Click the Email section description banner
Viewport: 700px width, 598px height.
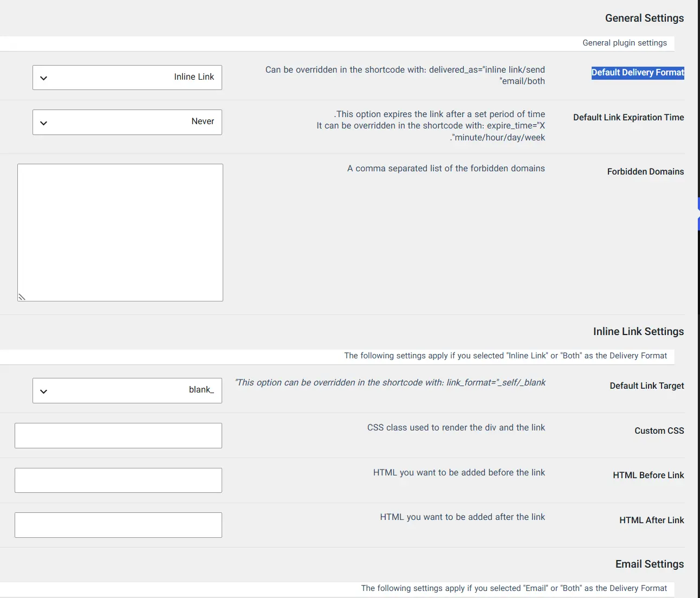pos(337,589)
